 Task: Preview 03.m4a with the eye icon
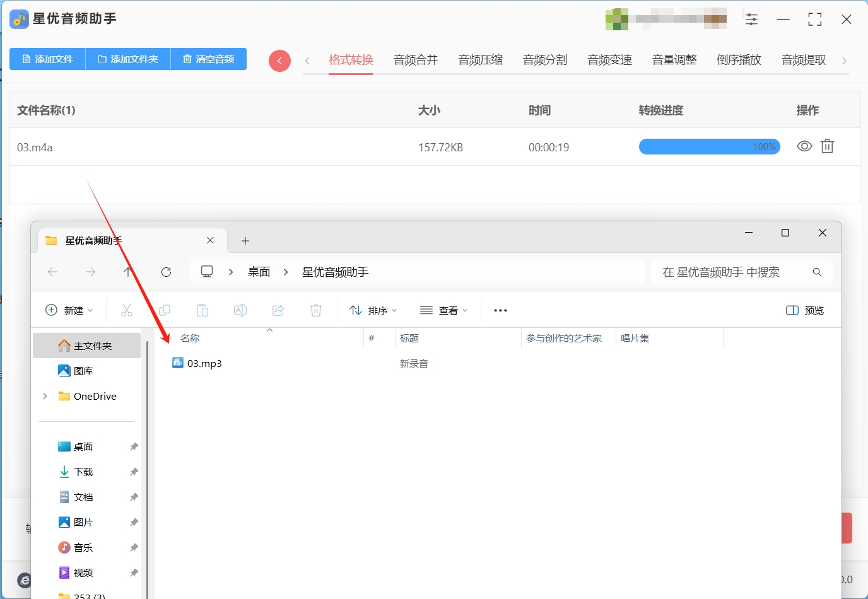pyautogui.click(x=804, y=146)
